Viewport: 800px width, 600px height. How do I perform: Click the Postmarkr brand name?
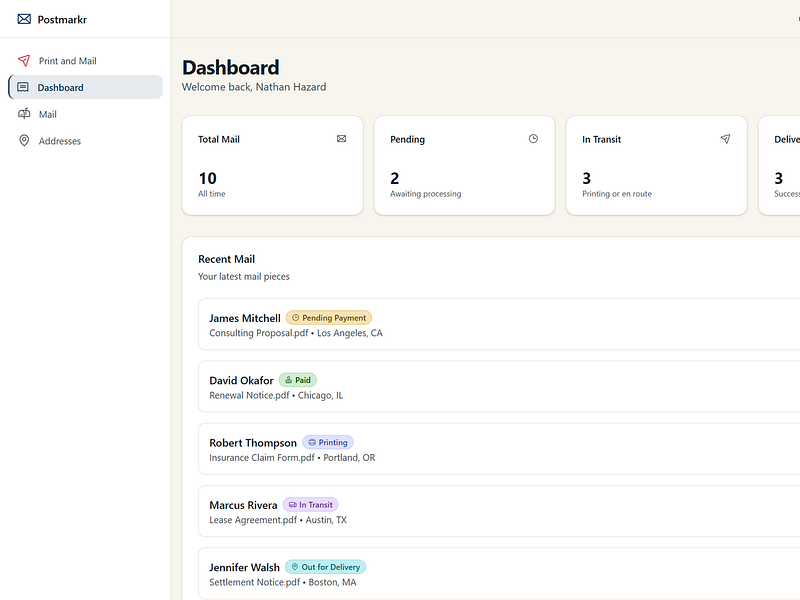(x=62, y=19)
